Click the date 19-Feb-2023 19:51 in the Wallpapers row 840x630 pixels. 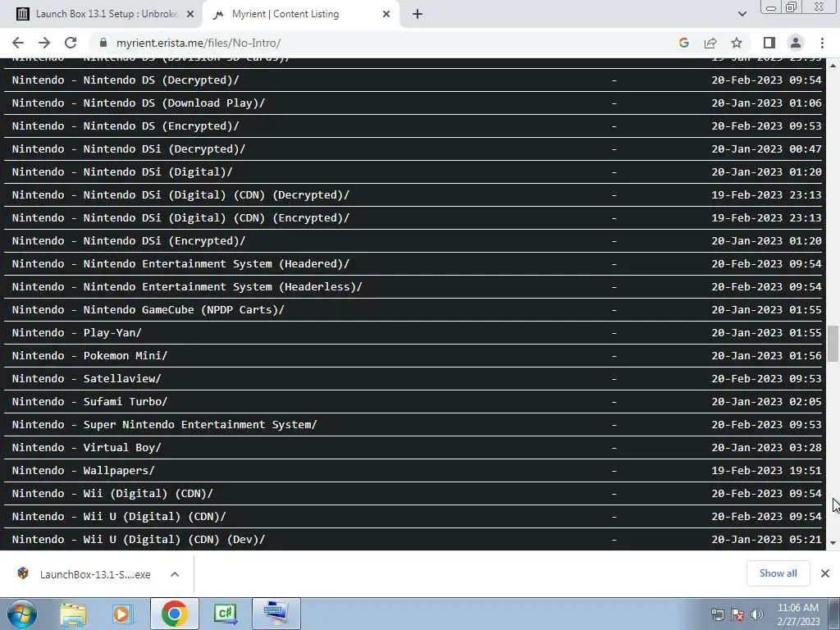(x=766, y=471)
